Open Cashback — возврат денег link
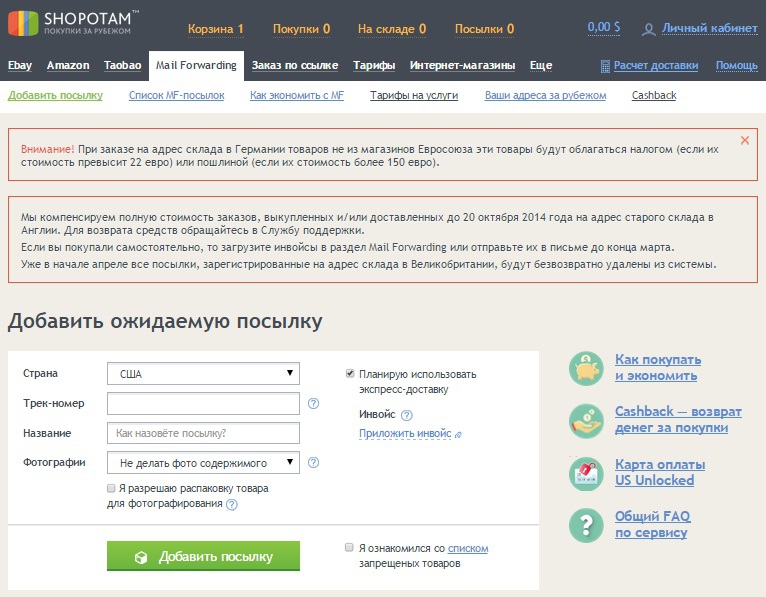The image size is (766, 597). pos(678,419)
